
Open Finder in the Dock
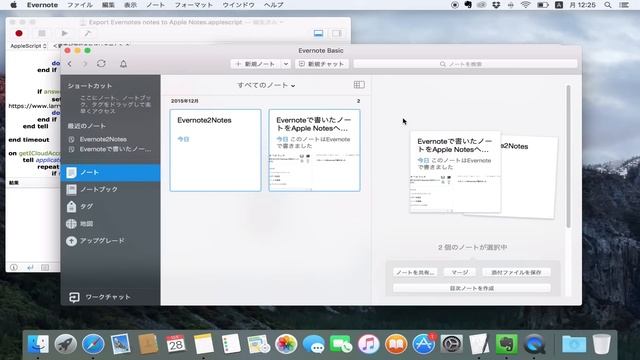click(38, 344)
